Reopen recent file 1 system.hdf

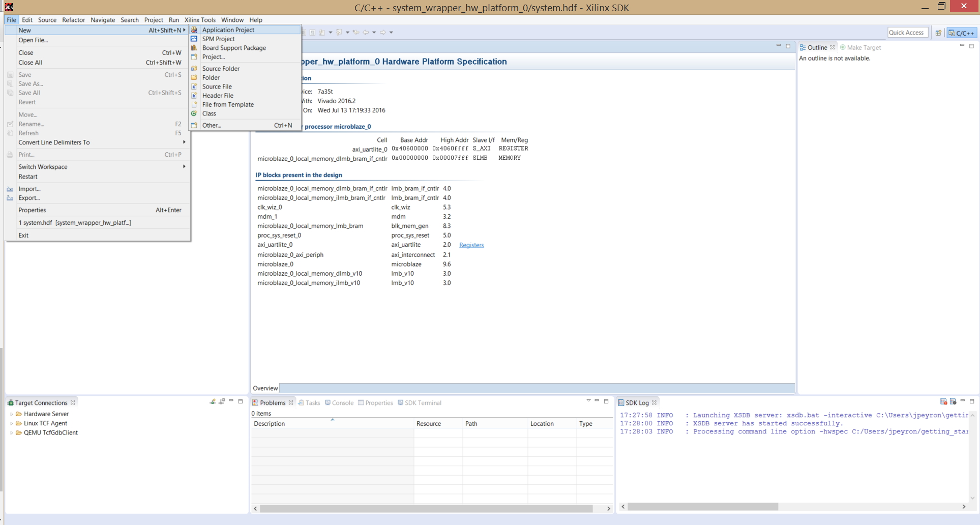coord(98,223)
